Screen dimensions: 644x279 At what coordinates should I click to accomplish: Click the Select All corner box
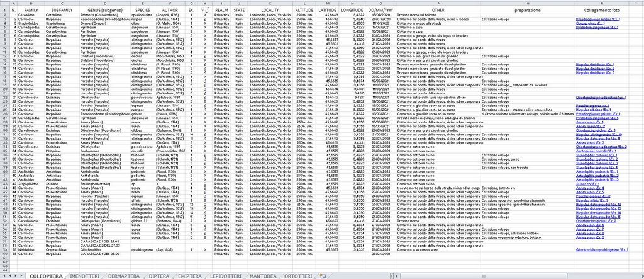(x=4, y=3)
